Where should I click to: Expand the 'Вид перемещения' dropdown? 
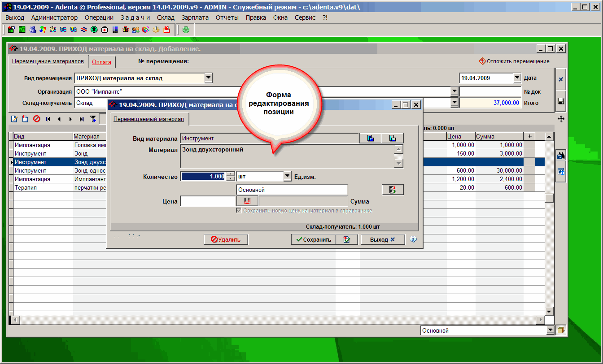tap(208, 78)
